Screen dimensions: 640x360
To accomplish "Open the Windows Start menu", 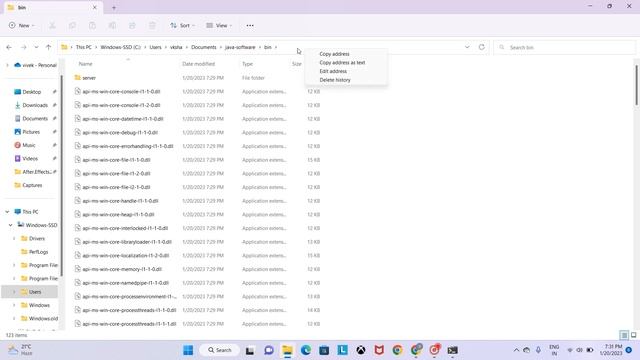I will tap(188, 350).
